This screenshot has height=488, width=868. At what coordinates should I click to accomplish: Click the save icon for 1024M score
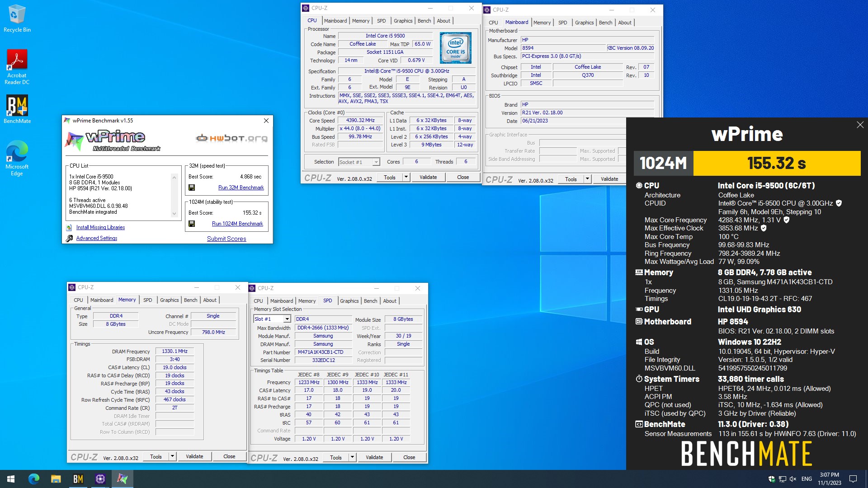point(192,224)
